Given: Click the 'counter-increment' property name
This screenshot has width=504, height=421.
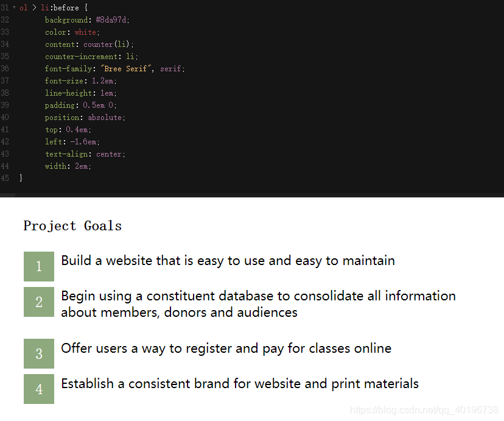Looking at the screenshot, I should [82, 57].
